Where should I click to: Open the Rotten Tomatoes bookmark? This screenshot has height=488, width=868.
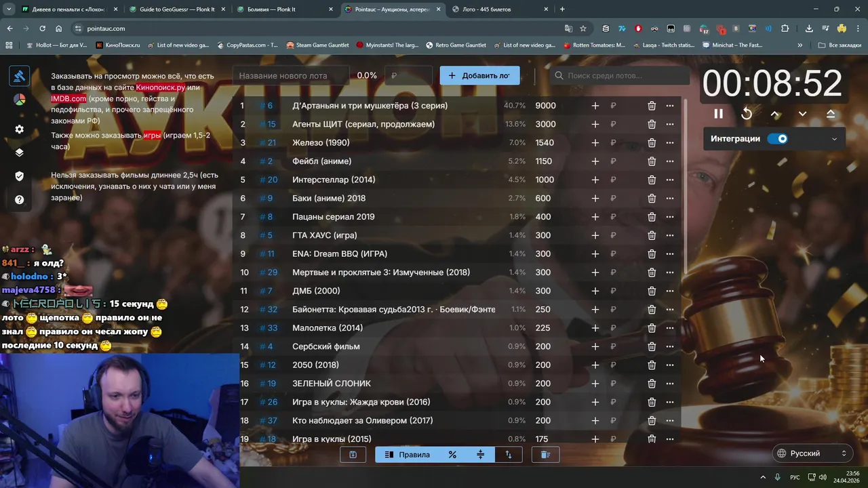coord(595,45)
